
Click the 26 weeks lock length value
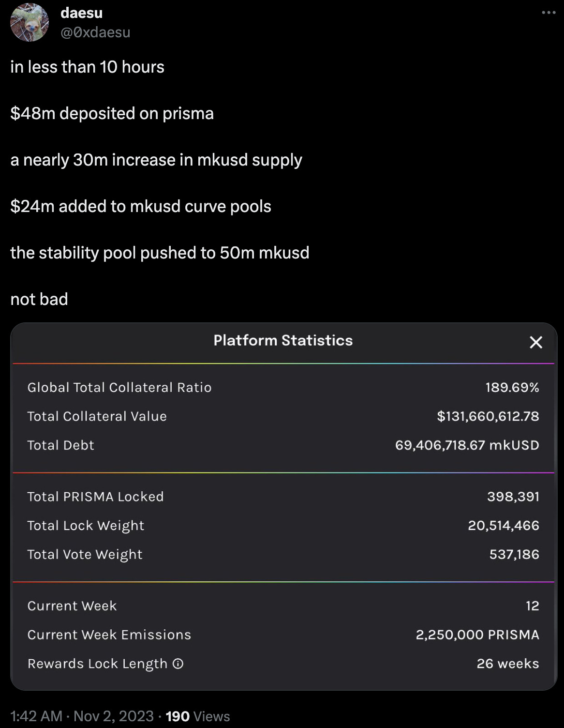click(508, 664)
